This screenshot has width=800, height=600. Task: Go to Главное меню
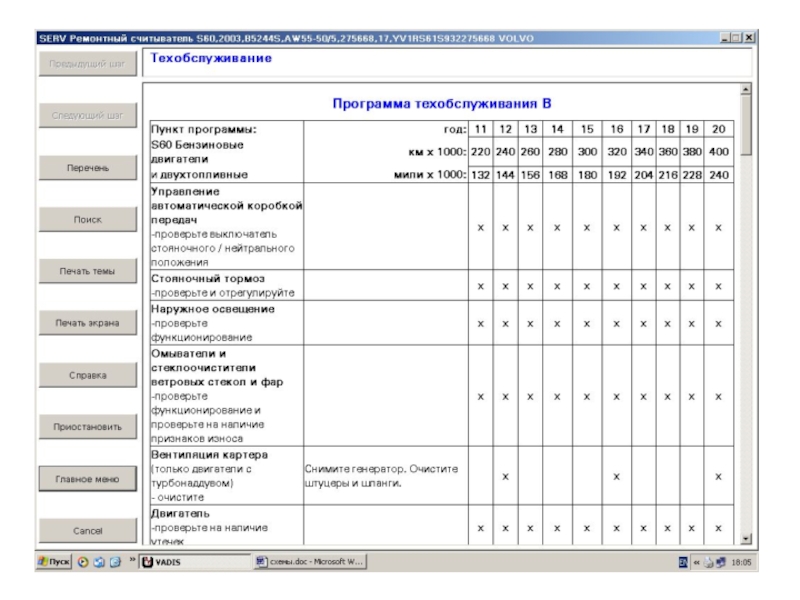[x=88, y=479]
